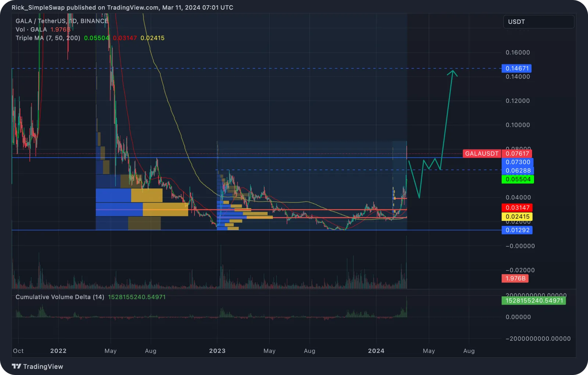Click the blue 0.14671 price label
The height and width of the screenshot is (375, 588).
(517, 68)
